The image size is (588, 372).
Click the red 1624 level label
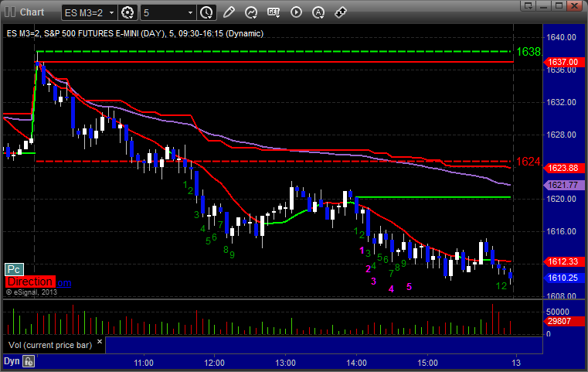click(529, 162)
